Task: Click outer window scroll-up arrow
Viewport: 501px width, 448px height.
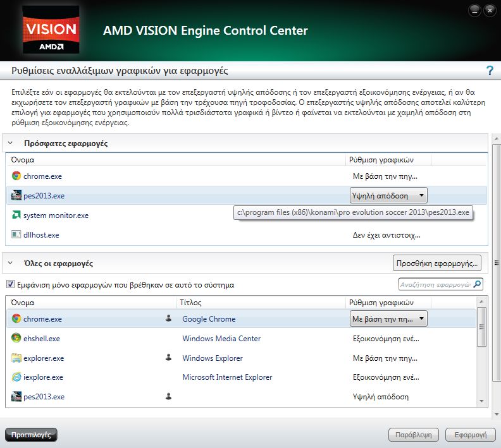Action: pyautogui.click(x=497, y=138)
